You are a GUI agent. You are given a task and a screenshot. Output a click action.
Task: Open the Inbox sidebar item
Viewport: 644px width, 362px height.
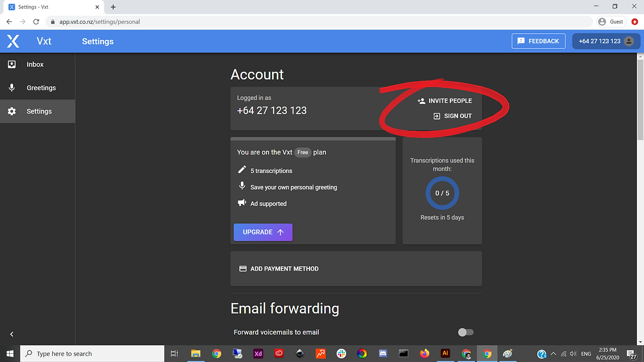pyautogui.click(x=38, y=65)
